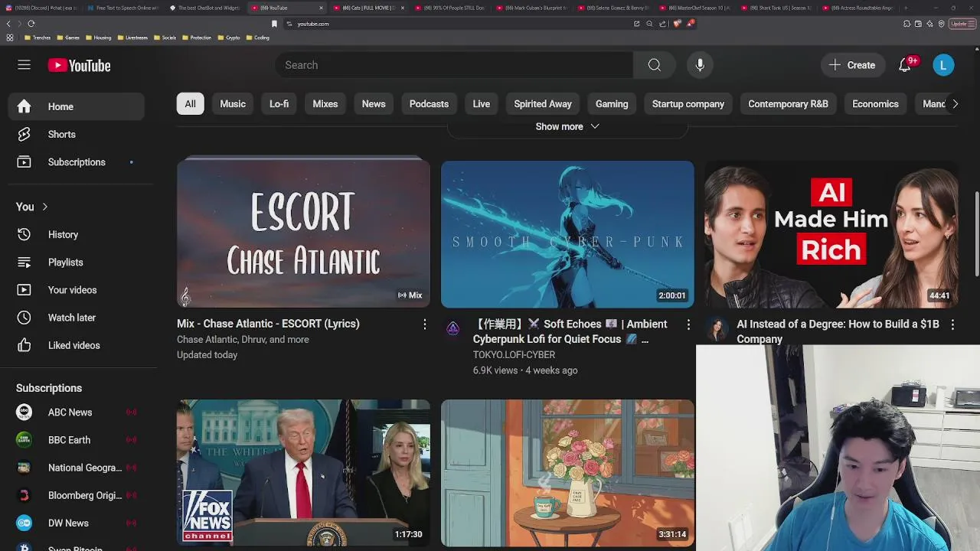
Task: Start voice search with microphone icon
Action: [700, 65]
